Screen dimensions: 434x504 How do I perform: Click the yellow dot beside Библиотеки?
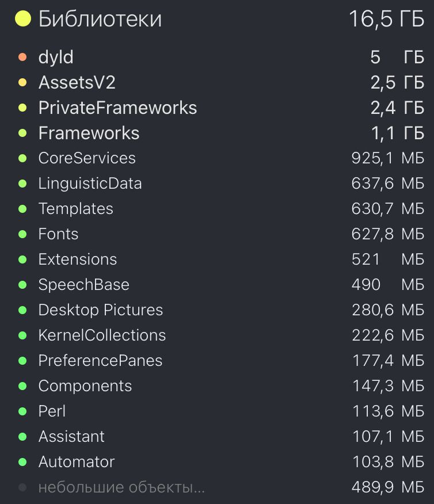[23, 18]
